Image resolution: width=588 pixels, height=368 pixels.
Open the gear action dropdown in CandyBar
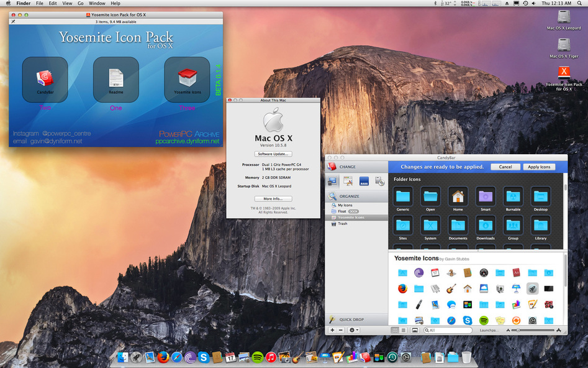354,330
